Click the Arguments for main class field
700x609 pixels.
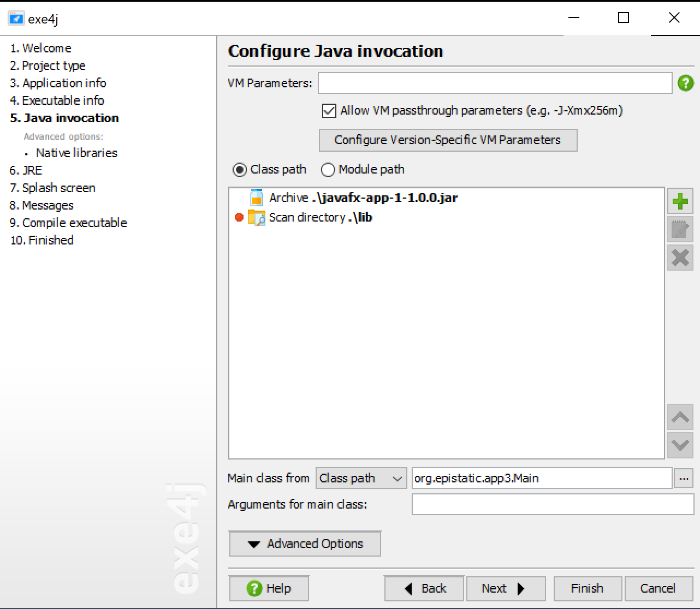click(x=552, y=504)
